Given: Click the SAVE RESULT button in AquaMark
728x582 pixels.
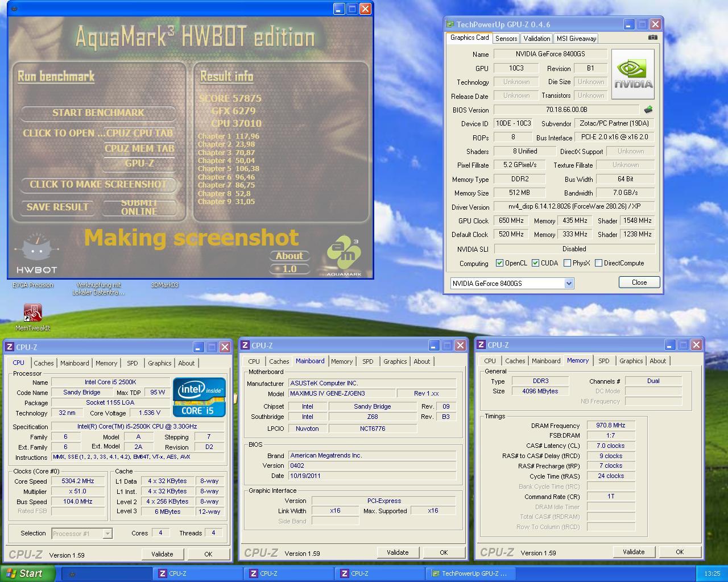Looking at the screenshot, I should 57,207.
